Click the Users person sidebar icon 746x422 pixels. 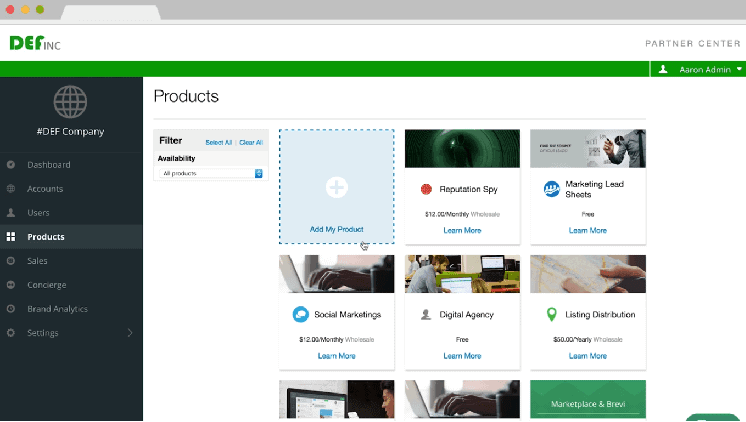point(11,213)
